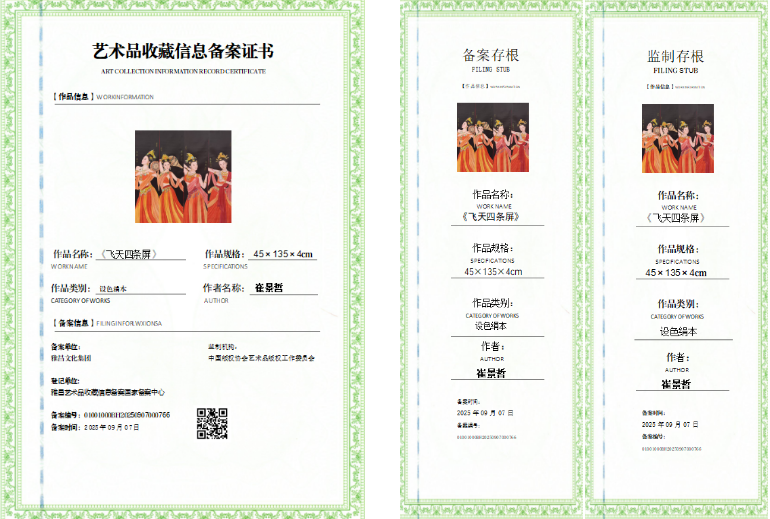The height and width of the screenshot is (519, 770).
Task: Click the 监制机构 label
Action: click(x=222, y=347)
